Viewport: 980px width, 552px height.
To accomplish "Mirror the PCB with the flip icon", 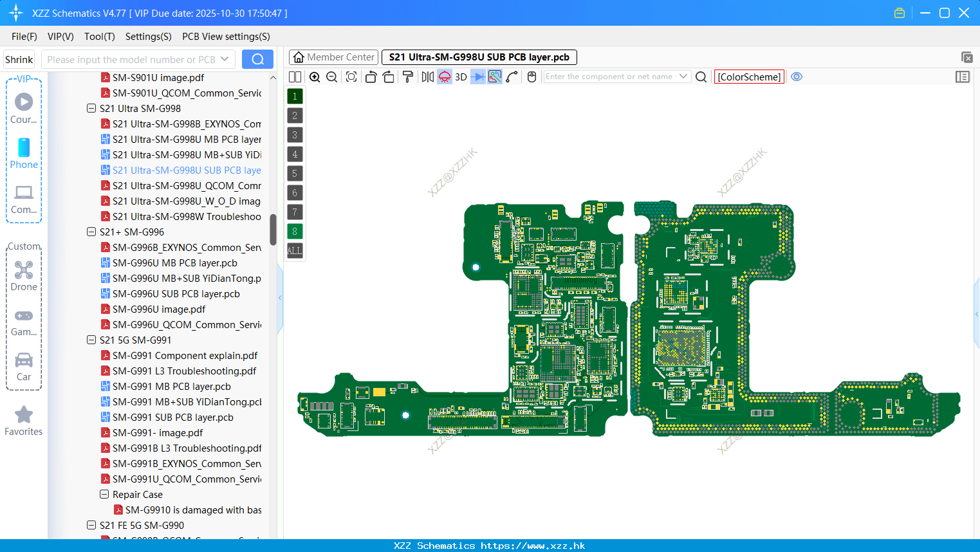I will pyautogui.click(x=428, y=77).
